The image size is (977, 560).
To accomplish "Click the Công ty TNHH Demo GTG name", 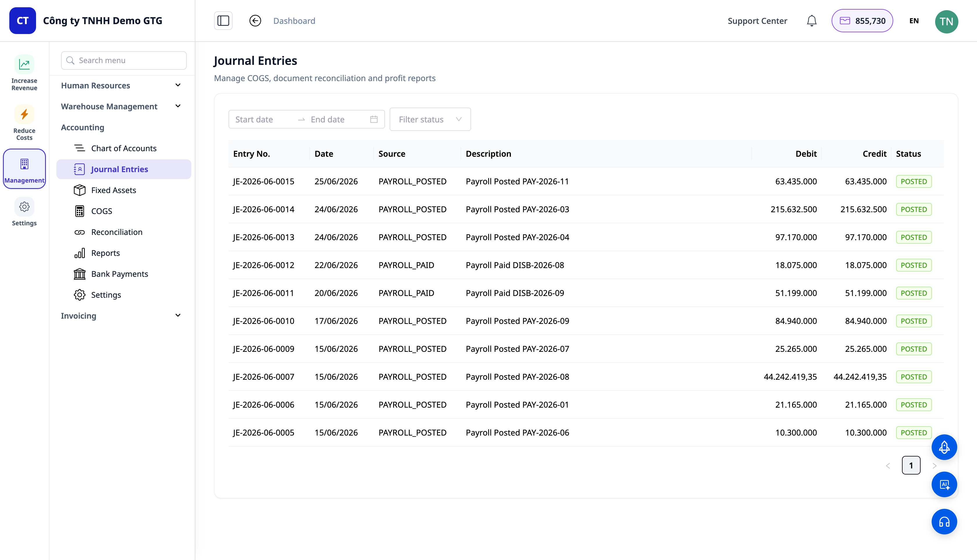I will coord(102,21).
